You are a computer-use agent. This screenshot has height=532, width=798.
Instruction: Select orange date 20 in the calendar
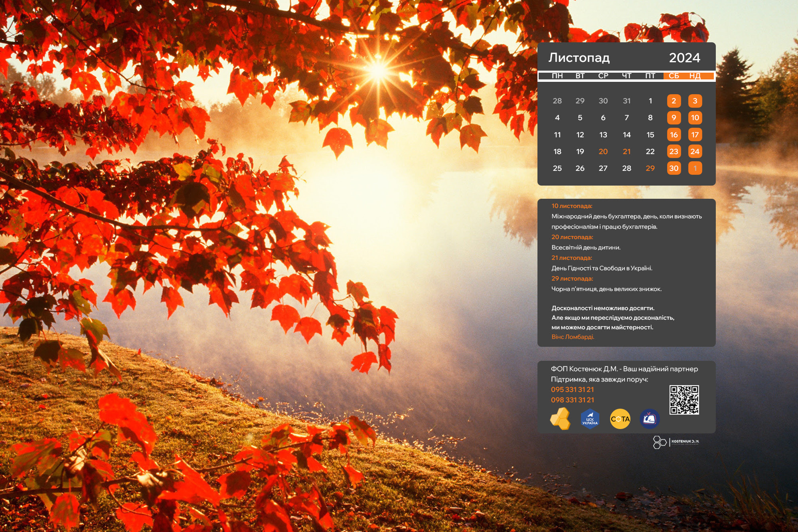603,152
